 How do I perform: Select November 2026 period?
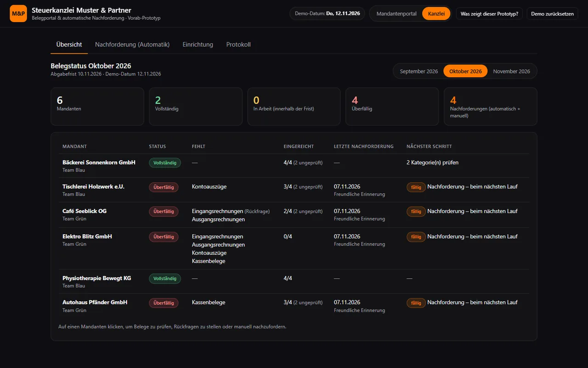511,71
